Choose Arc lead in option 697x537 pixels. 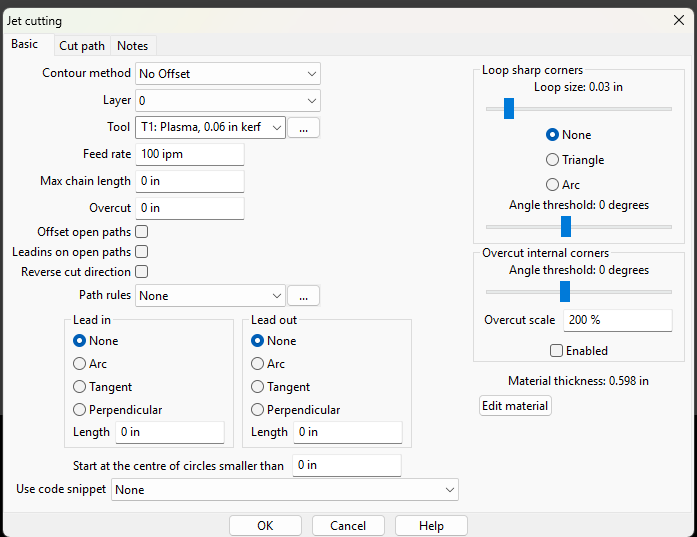pos(90,364)
